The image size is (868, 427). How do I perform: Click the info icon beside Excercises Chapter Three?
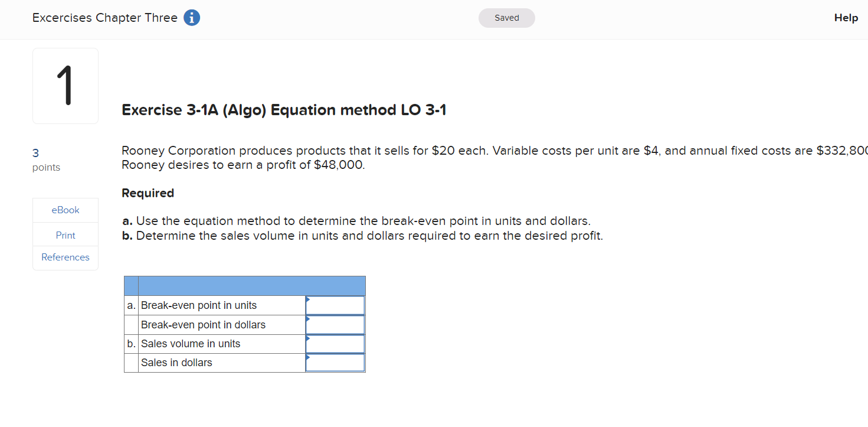pos(191,18)
